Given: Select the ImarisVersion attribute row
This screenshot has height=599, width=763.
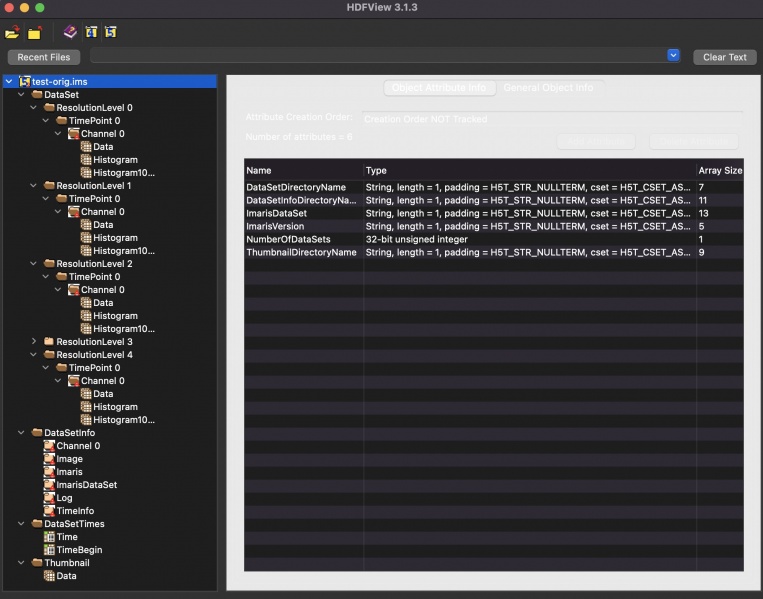Looking at the screenshot, I should click(494, 226).
